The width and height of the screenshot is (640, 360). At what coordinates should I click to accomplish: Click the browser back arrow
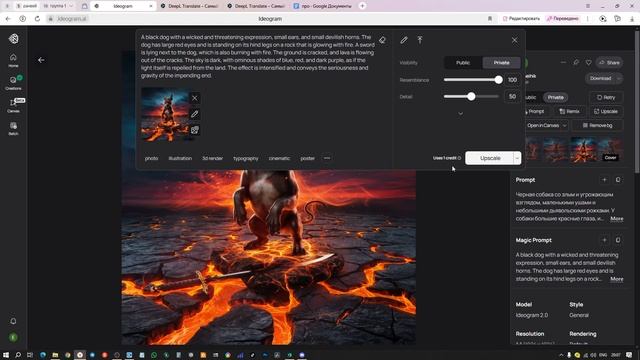(8, 19)
